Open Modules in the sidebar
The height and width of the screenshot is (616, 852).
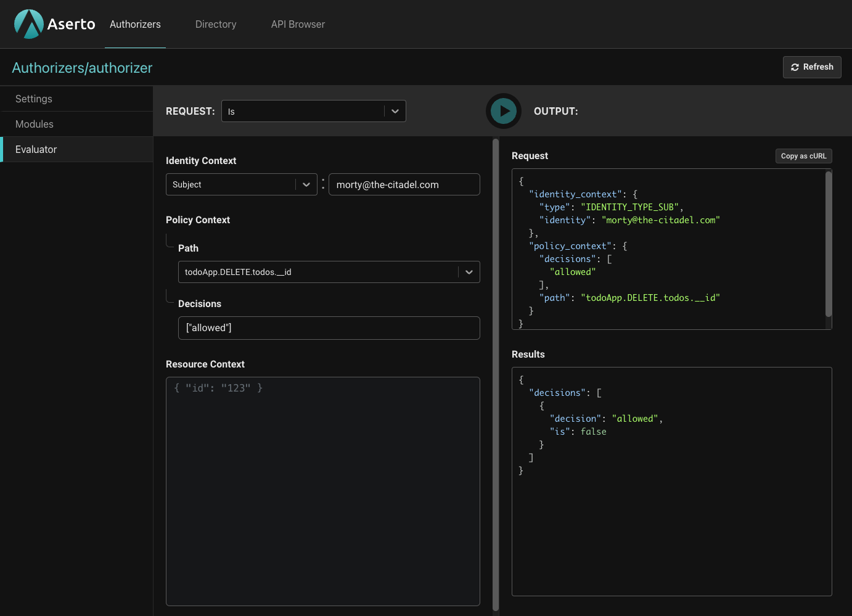point(35,124)
